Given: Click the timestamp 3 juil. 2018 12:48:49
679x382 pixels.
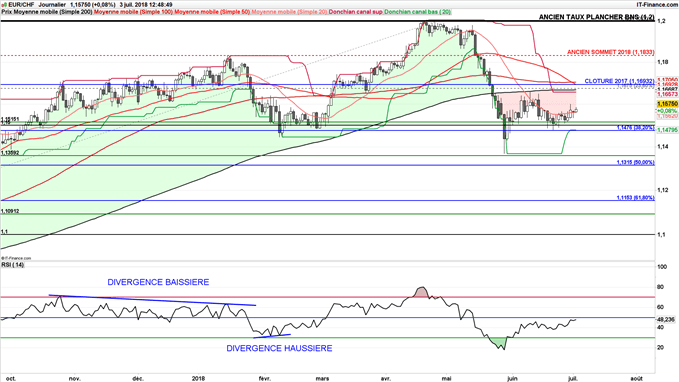Looking at the screenshot, I should tap(146, 5).
